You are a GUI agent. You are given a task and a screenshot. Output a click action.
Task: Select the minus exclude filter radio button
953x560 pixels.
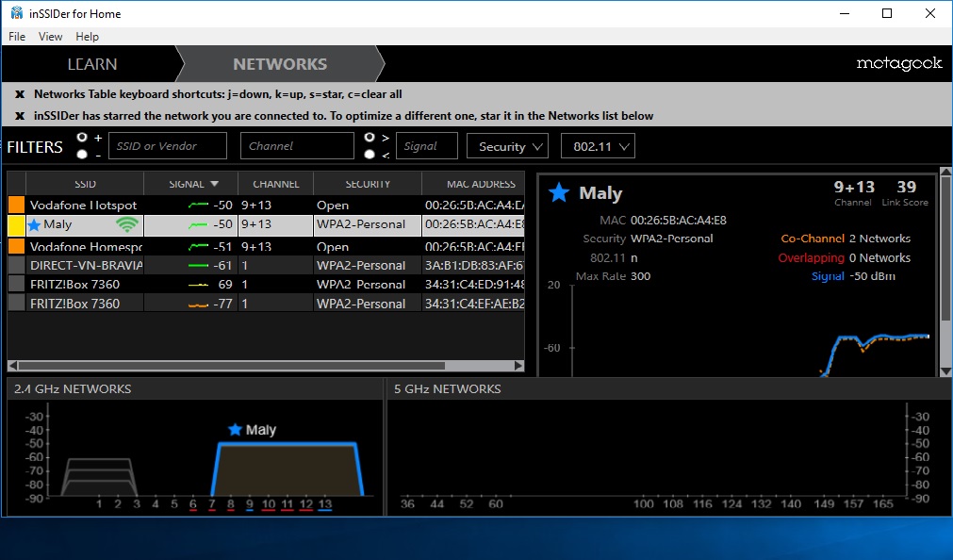click(82, 155)
